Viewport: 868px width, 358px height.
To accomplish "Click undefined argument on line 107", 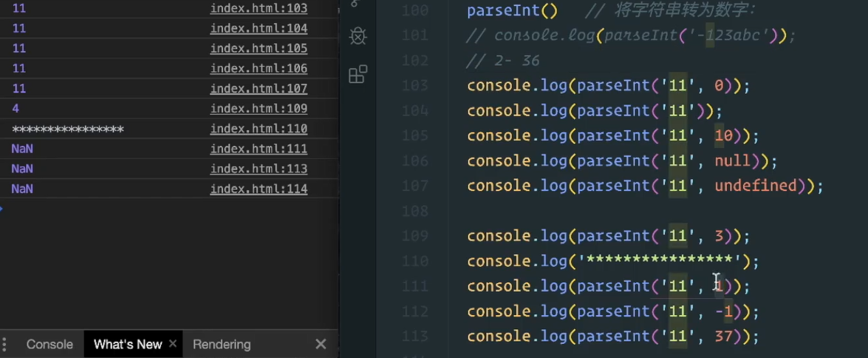I will pyautogui.click(x=756, y=186).
